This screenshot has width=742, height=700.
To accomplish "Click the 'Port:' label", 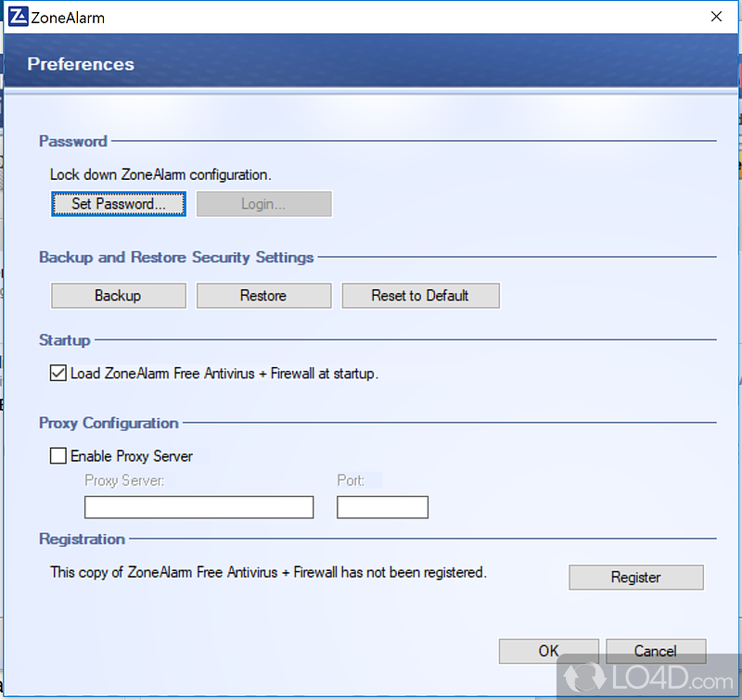I will coord(351,480).
